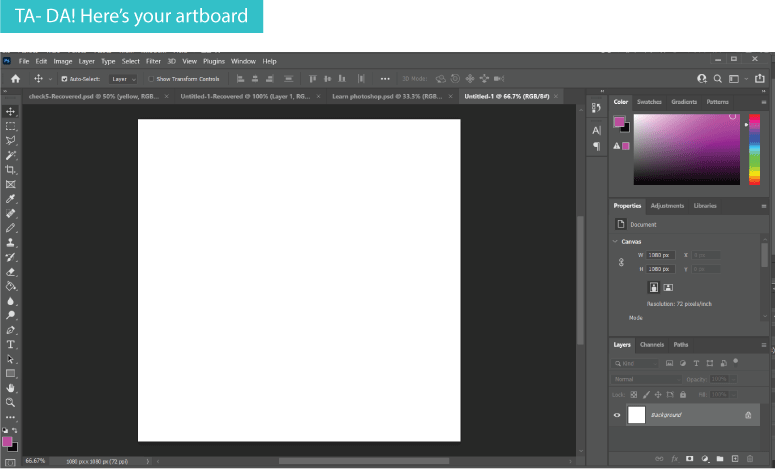Open the layer blend mode Normal dropdown
The height and width of the screenshot is (469, 775).
click(646, 380)
